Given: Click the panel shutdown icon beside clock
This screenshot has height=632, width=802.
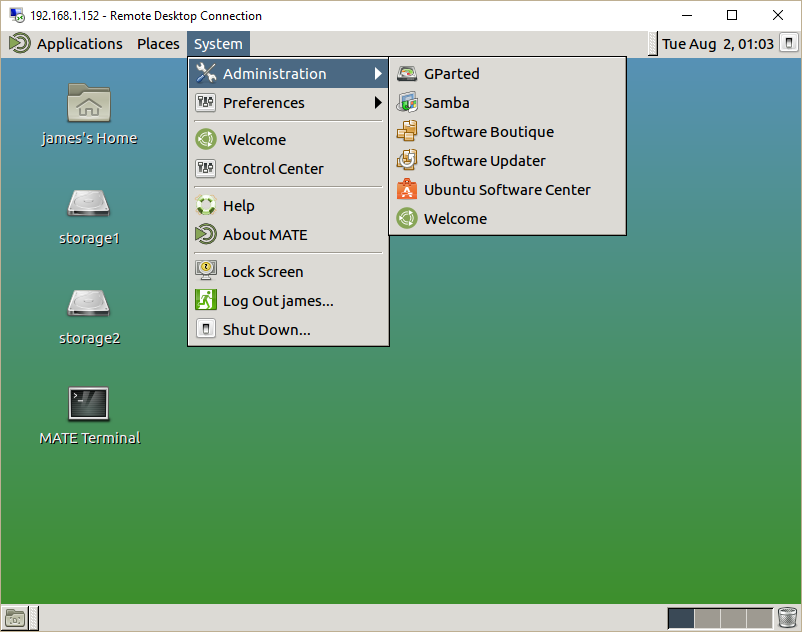Looking at the screenshot, I should (x=789, y=43).
